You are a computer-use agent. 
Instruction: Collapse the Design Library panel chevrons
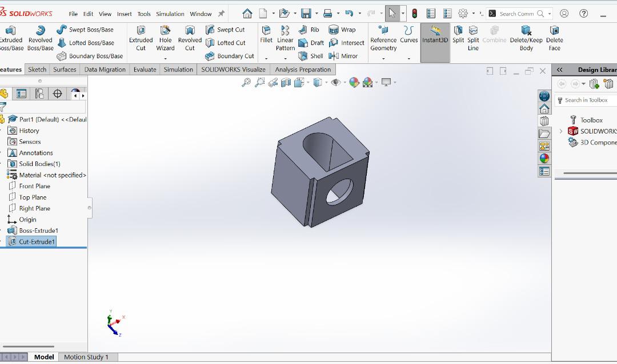(559, 70)
